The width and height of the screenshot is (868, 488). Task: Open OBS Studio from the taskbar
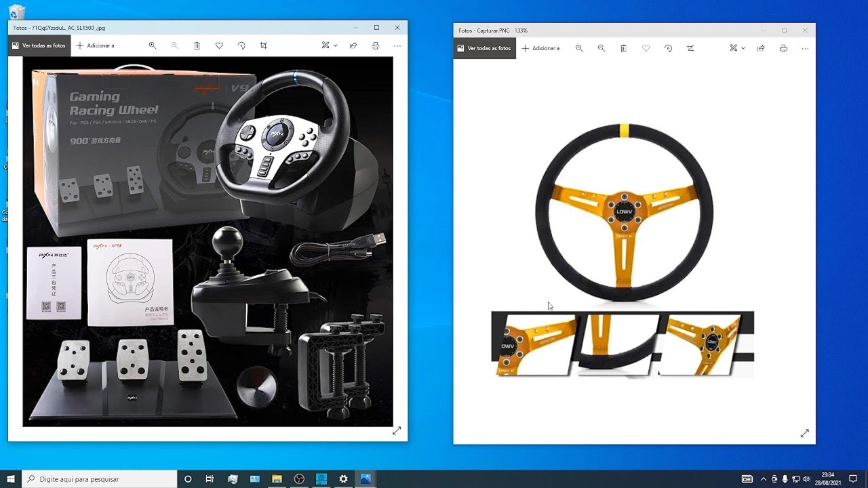(299, 479)
